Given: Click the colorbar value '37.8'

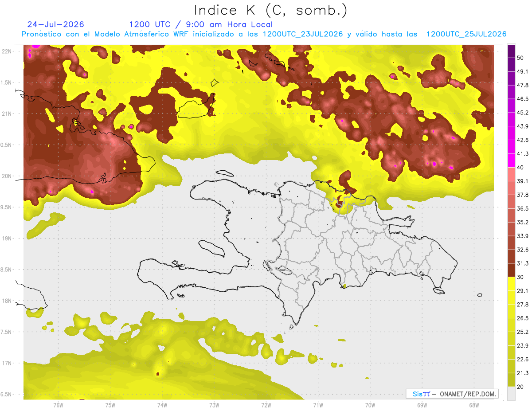Looking at the screenshot, I should [522, 195].
